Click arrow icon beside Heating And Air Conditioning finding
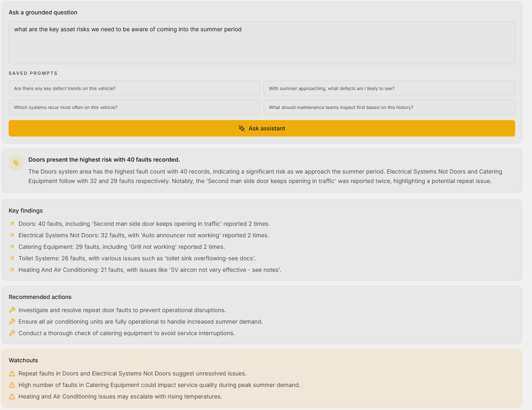The height and width of the screenshot is (410, 532). tap(12, 270)
